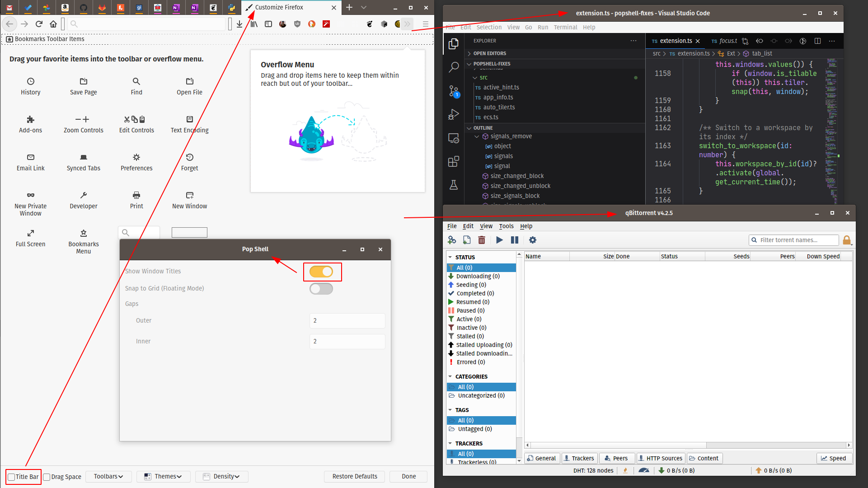The image size is (868, 488).
Task: Open Run and Debug view in VS Code
Action: (454, 115)
